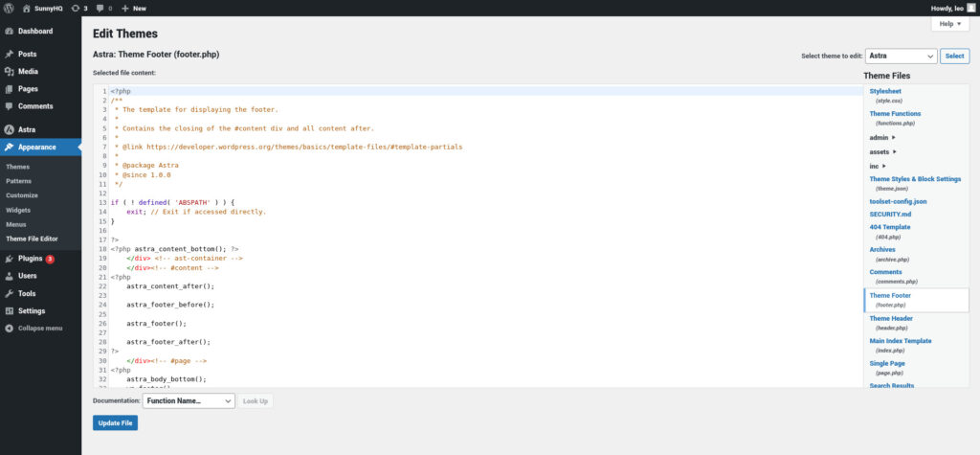The image size is (980, 455).
Task: Click the Comments icon in sidebar
Action: 10,106
